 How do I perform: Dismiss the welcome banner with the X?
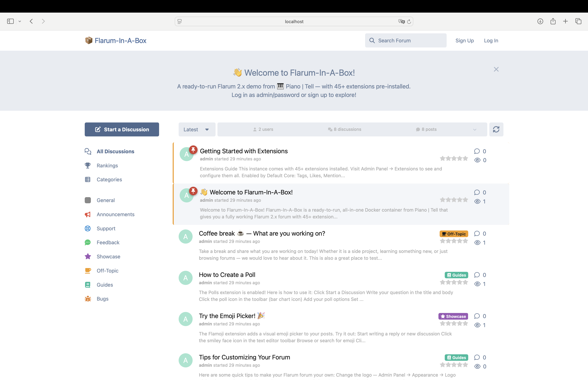(x=496, y=69)
